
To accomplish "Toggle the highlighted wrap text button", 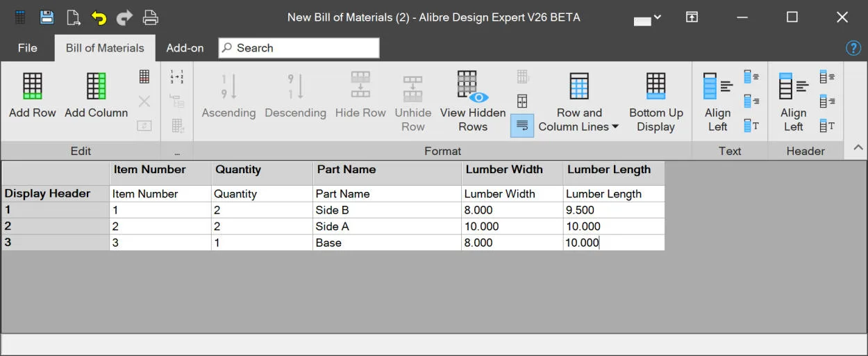I will [x=522, y=126].
